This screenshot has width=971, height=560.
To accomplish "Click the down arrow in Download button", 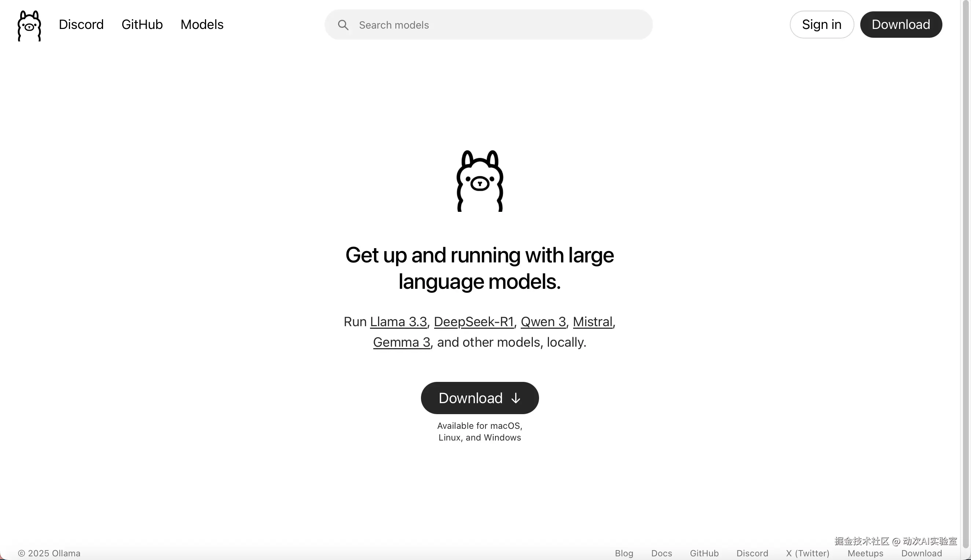I will tap(516, 398).
